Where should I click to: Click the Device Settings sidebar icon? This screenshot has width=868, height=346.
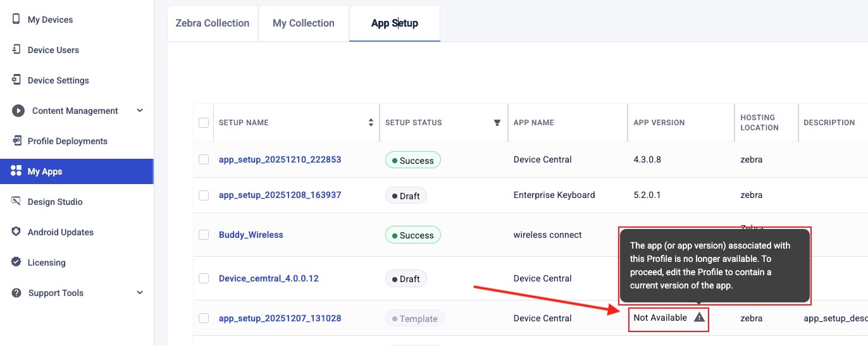16,80
